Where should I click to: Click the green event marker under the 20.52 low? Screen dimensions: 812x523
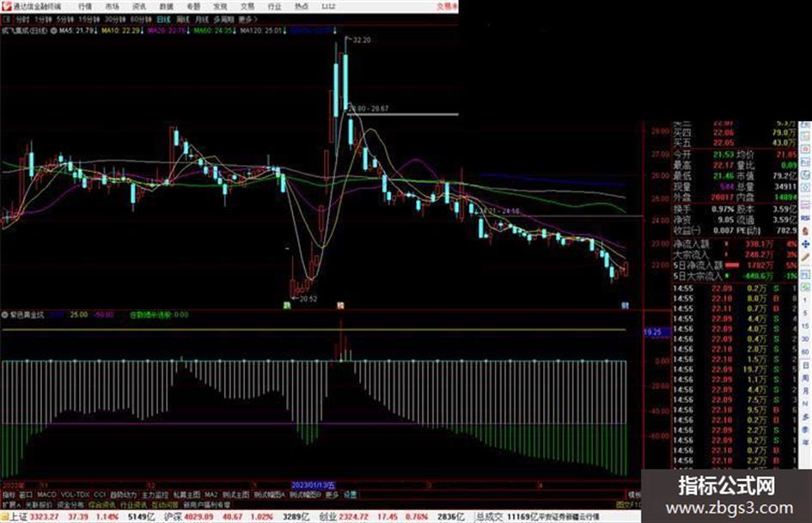tap(287, 306)
